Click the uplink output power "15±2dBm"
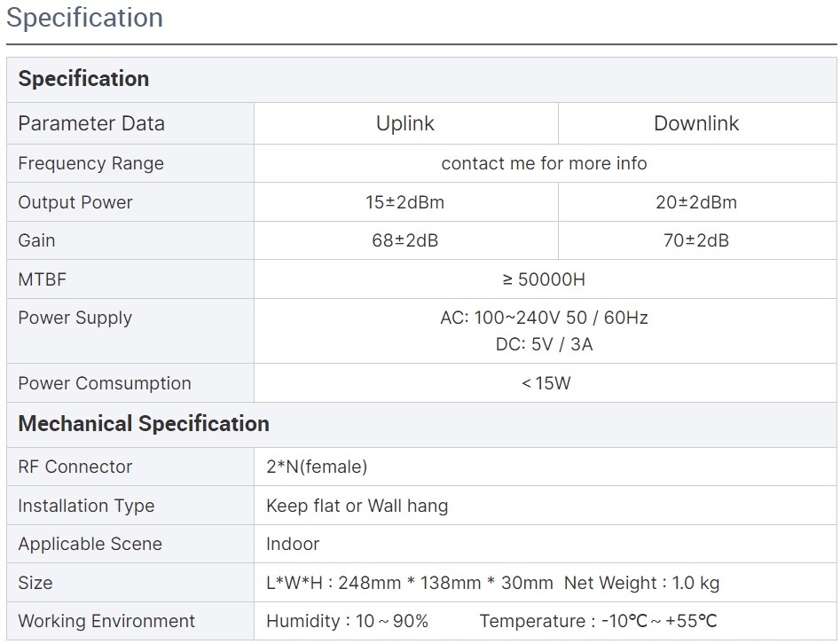This screenshot has width=840, height=644. [x=404, y=202]
